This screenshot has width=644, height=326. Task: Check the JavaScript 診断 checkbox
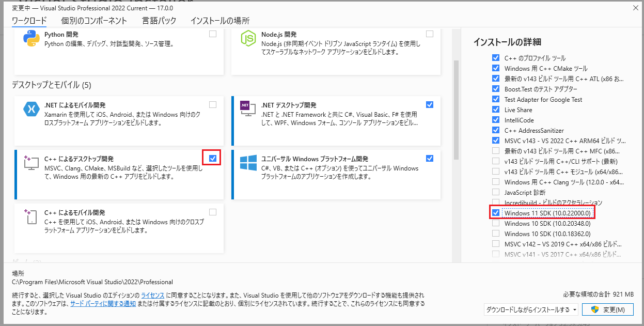[496, 192]
